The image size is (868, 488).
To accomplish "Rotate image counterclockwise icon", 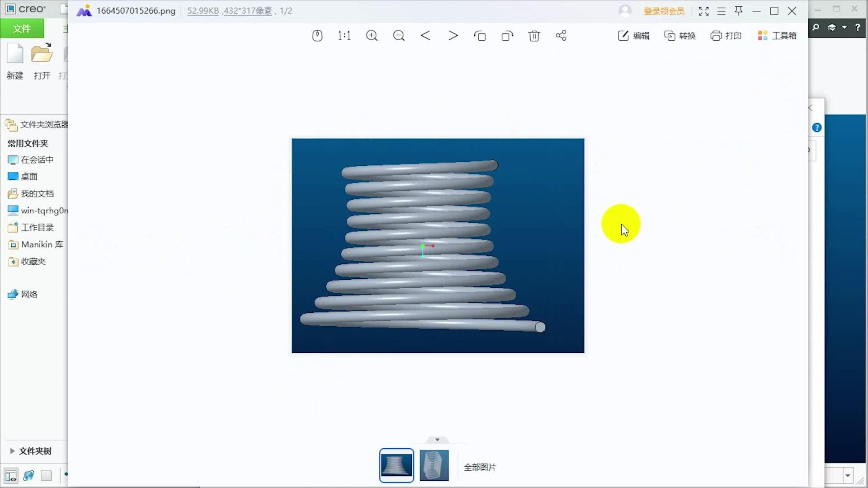I will coord(480,36).
